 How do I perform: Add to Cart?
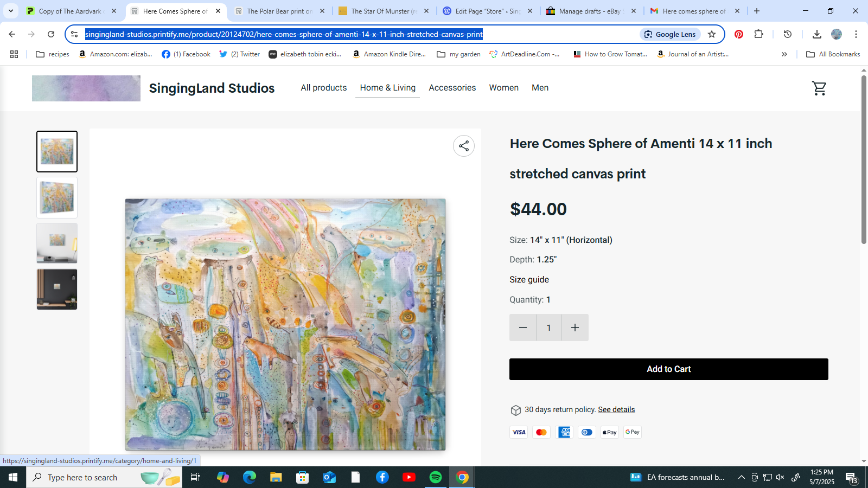click(x=669, y=369)
